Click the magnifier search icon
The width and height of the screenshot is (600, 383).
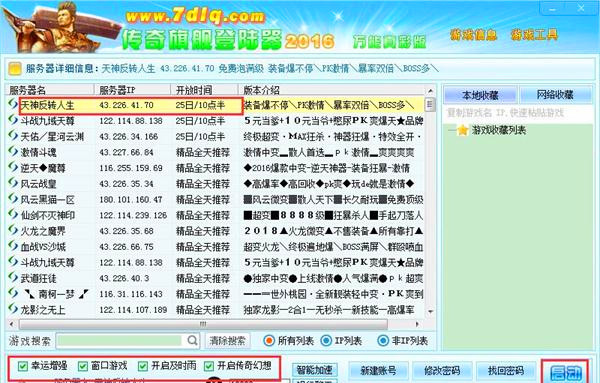pyautogui.click(x=192, y=340)
